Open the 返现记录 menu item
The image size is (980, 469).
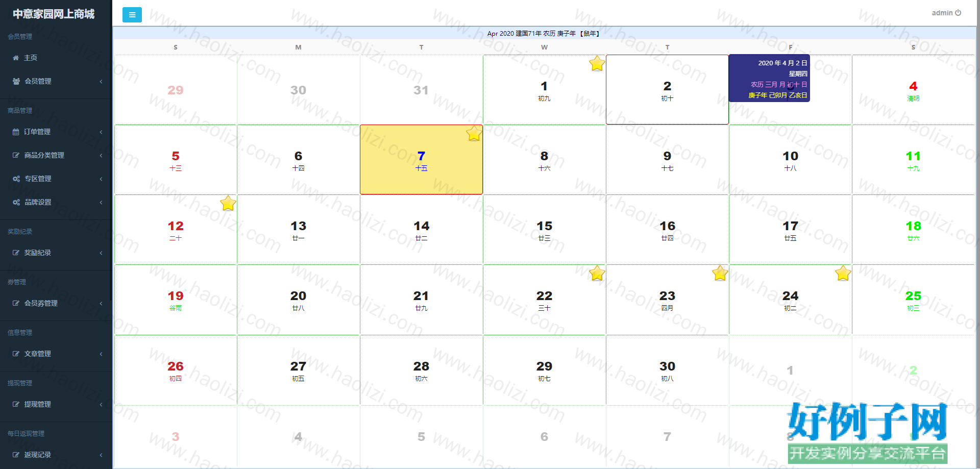[x=56, y=455]
